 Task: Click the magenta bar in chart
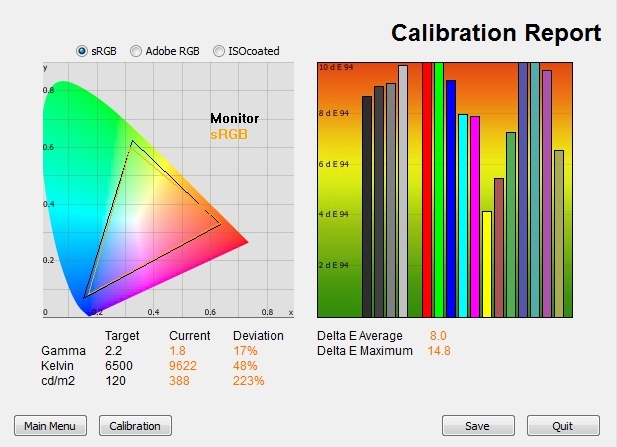click(x=475, y=217)
